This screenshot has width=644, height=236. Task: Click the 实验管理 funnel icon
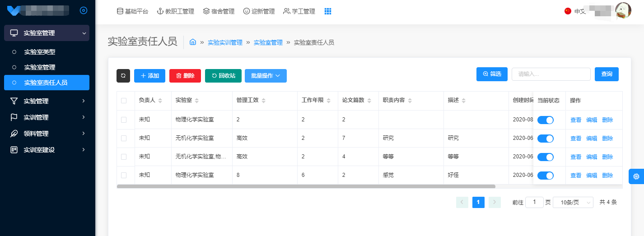click(14, 101)
